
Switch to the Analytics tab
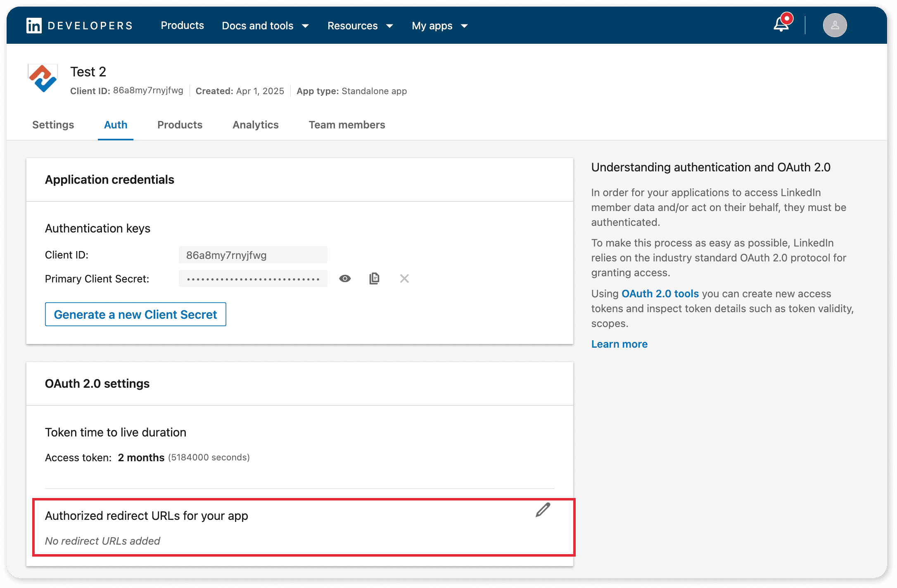[255, 125]
